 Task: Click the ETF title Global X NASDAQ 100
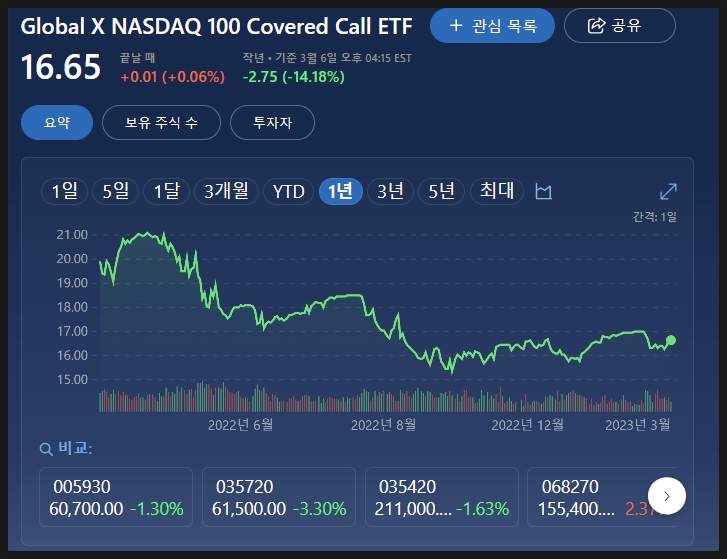(217, 26)
